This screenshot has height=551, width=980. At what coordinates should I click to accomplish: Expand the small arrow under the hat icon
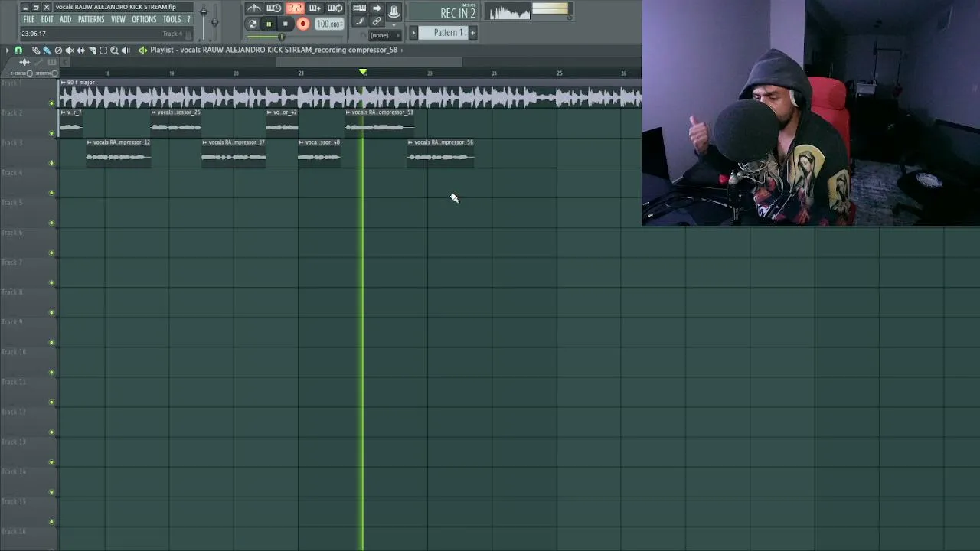pos(394,24)
